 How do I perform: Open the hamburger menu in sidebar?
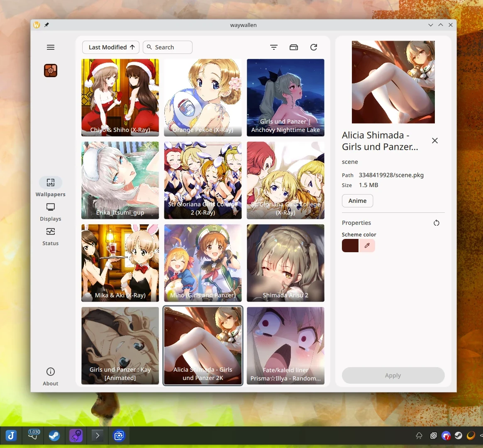[51, 47]
